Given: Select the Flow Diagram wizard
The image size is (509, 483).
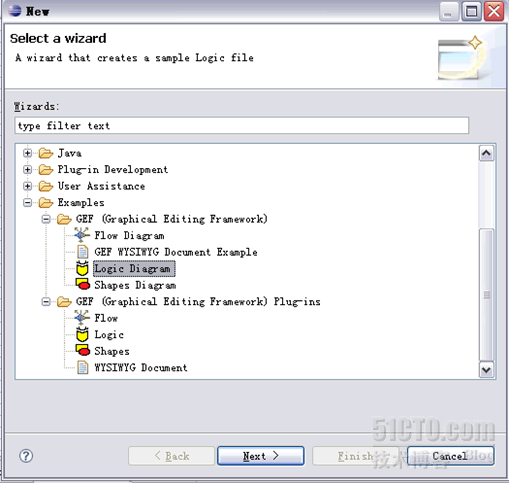Looking at the screenshot, I should click(x=129, y=236).
